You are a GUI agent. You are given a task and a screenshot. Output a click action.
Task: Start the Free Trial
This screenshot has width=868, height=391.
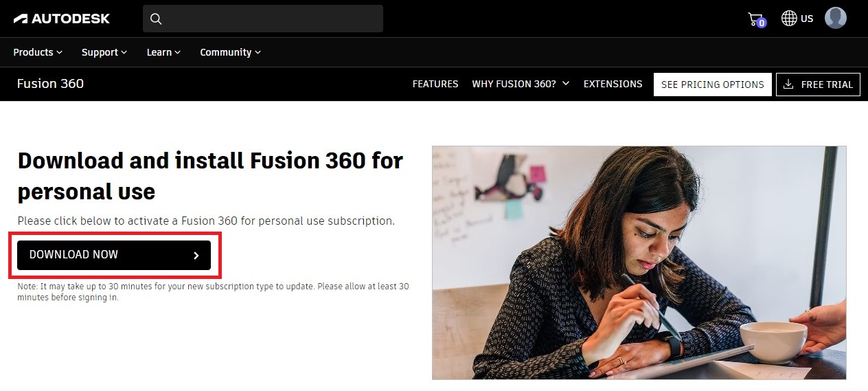(818, 85)
